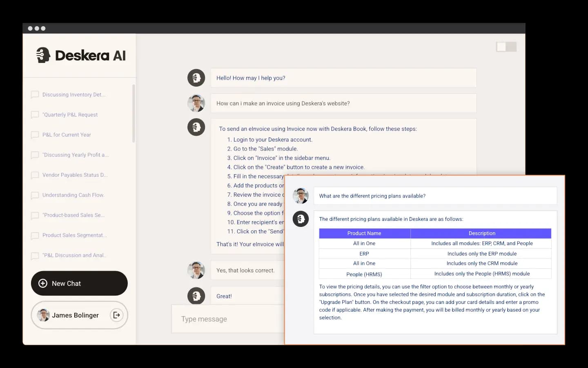588x368 pixels.
Task: Click the sidebar chat list scrollbar
Action: coord(134,114)
